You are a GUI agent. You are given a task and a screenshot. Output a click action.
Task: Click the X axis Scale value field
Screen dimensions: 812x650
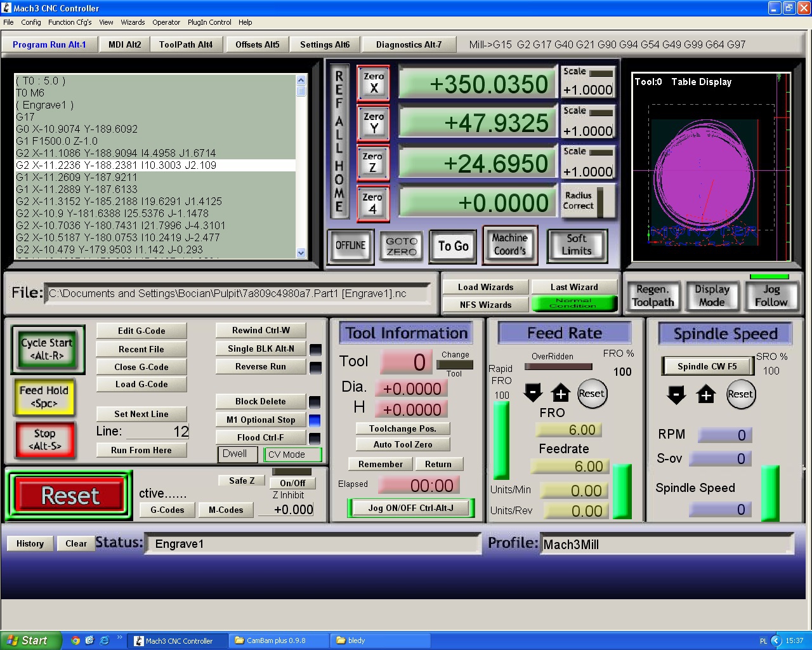587,90
